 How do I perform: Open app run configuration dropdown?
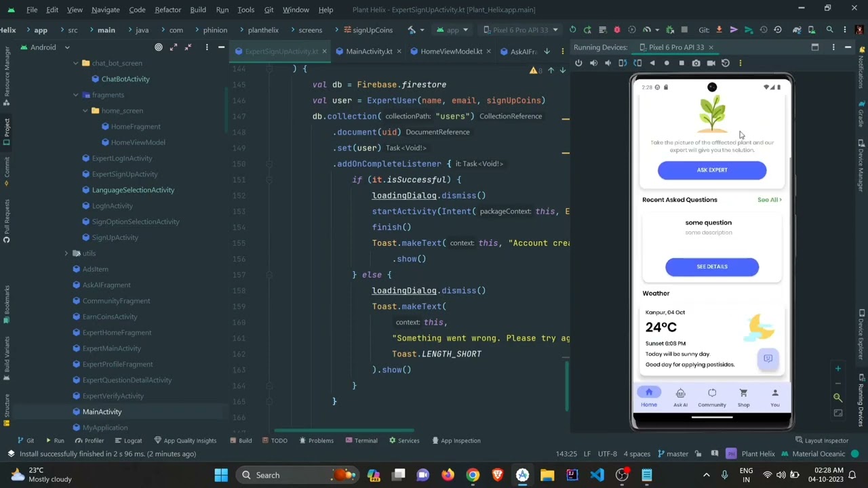453,30
